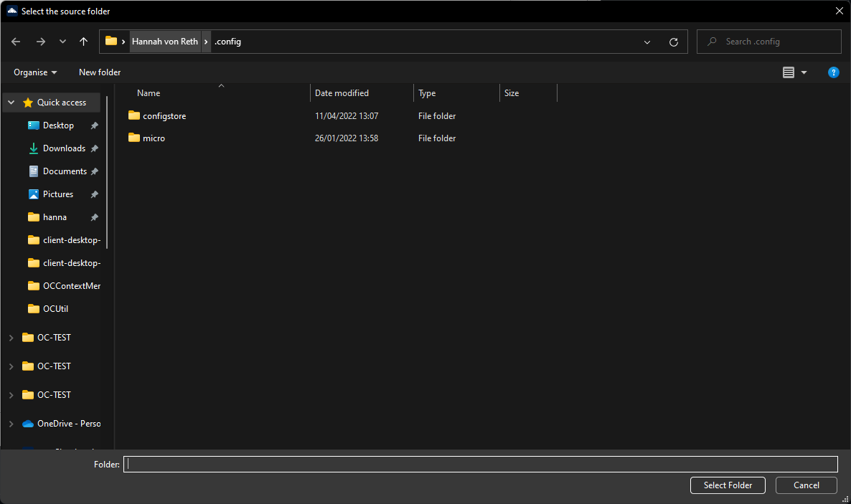Click the Desktop icon in Quick access

(x=34, y=125)
